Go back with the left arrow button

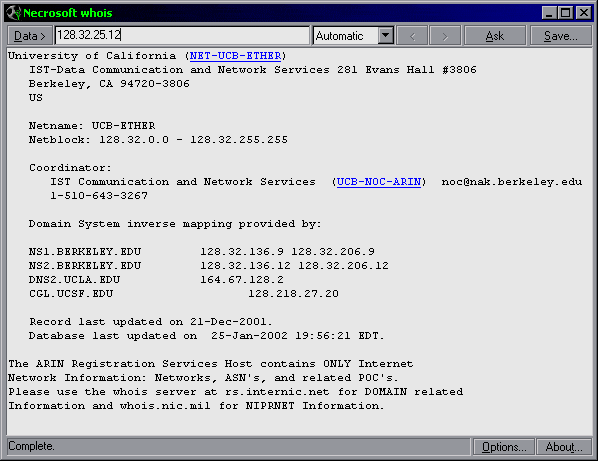point(412,36)
